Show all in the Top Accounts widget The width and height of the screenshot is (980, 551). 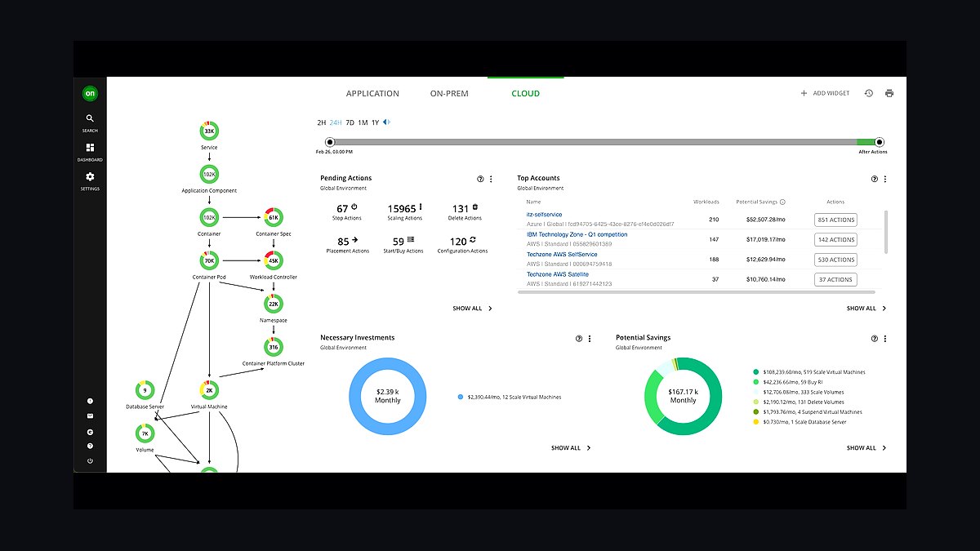pyautogui.click(x=866, y=309)
